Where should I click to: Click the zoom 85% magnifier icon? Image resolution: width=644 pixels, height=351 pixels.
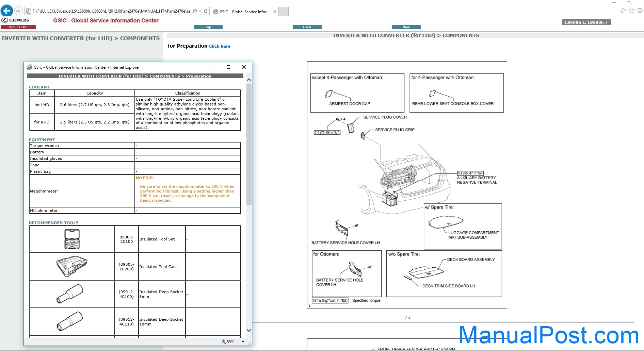point(224,341)
